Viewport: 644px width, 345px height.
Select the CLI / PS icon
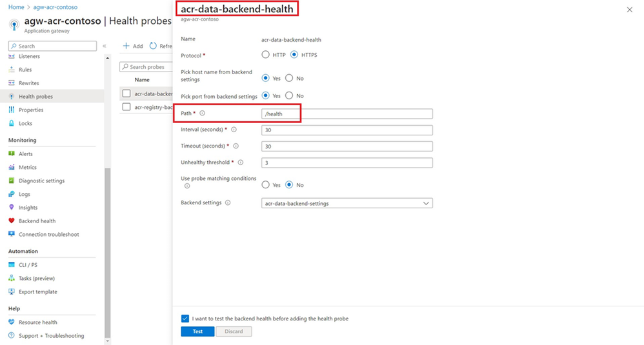[12, 265]
